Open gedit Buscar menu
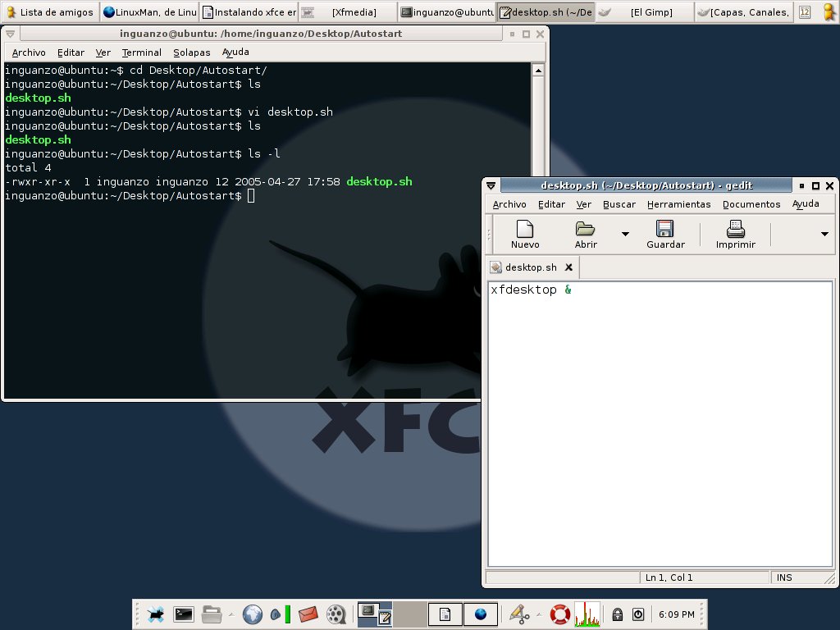The width and height of the screenshot is (840, 630). (619, 204)
